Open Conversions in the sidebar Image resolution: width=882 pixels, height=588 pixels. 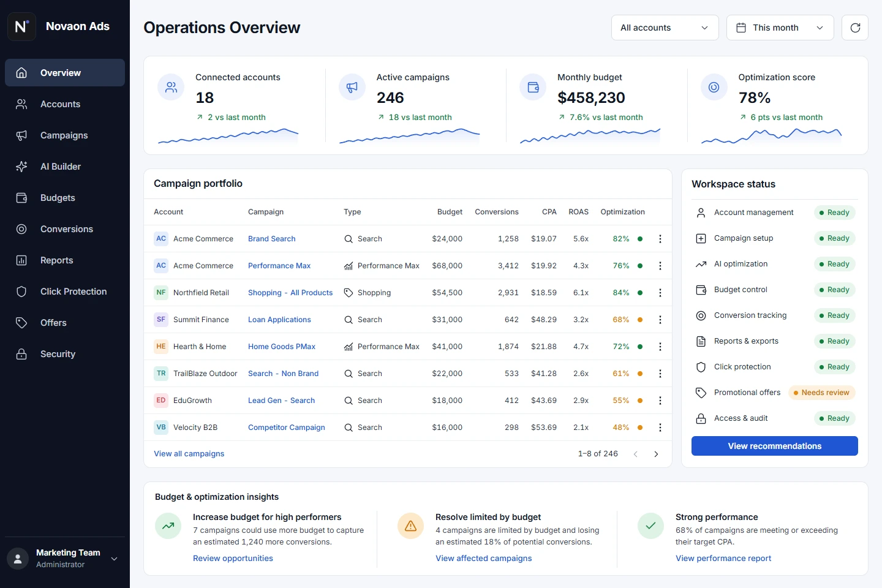(x=65, y=229)
